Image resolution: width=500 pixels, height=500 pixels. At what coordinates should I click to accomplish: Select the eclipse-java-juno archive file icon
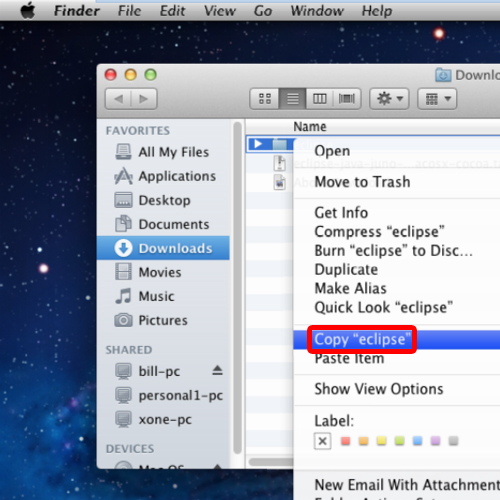(279, 163)
